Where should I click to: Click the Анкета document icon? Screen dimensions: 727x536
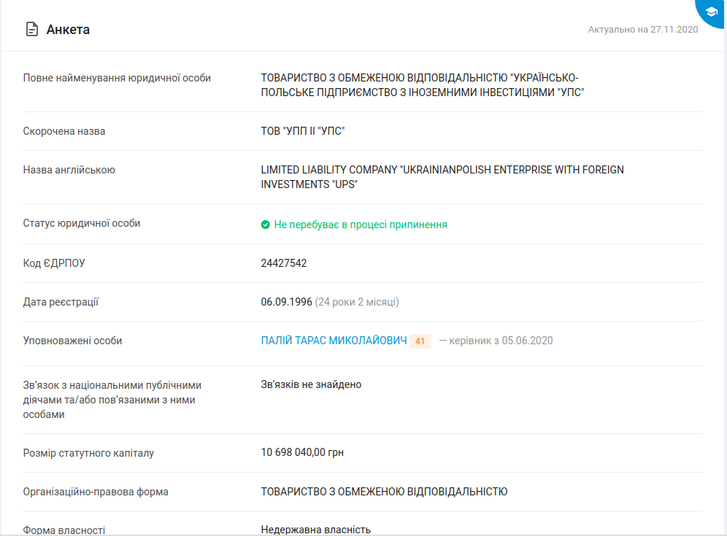point(32,29)
